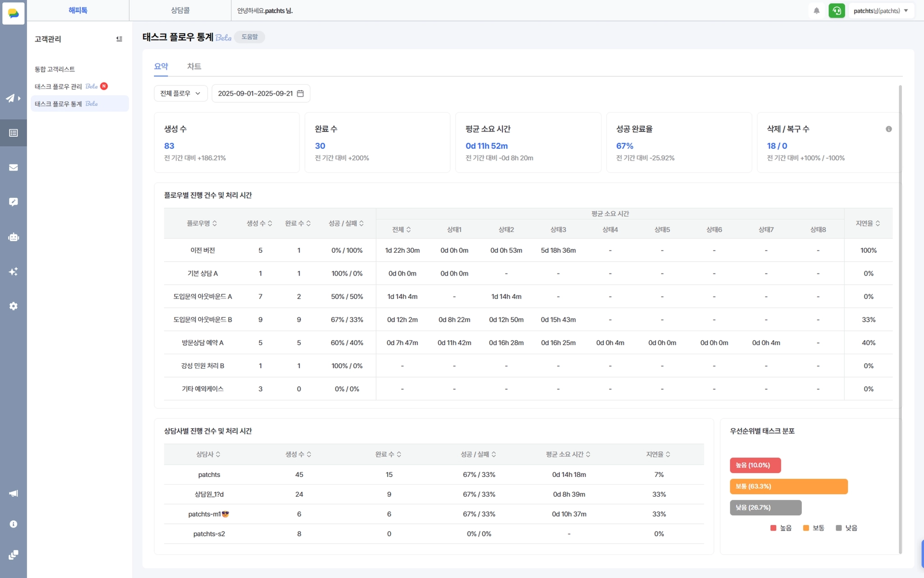Open the 상담콜 top tab
924x578 pixels.
[x=180, y=10]
